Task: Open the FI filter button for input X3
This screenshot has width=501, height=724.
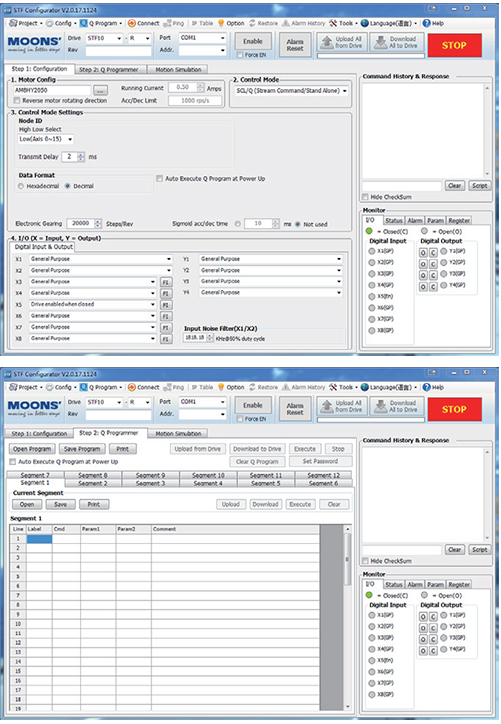Action: coord(165,282)
